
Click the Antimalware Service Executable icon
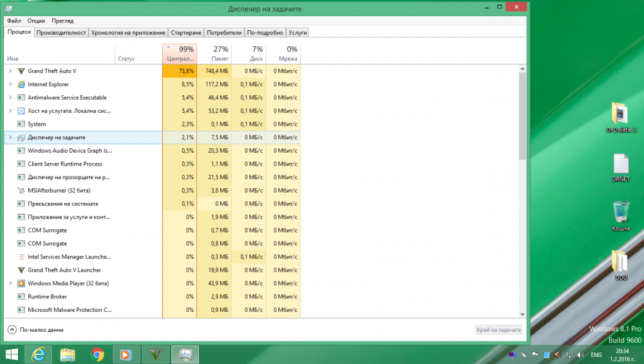pos(21,97)
